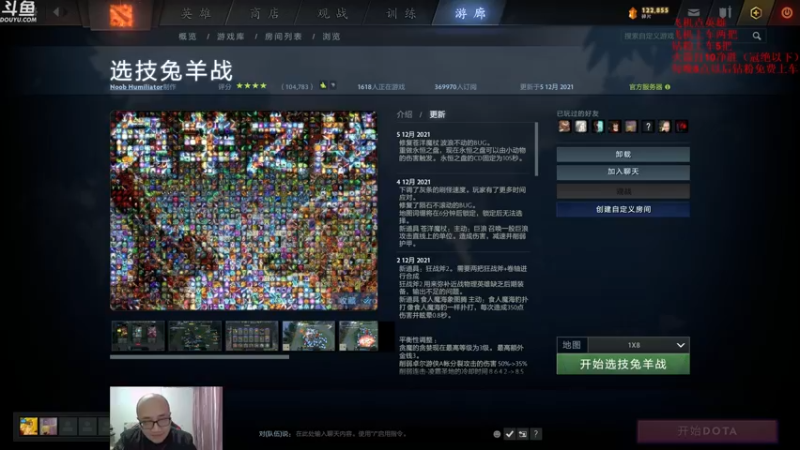
Task: Click the greyed-out button below 加入聊天
Action: (x=623, y=191)
